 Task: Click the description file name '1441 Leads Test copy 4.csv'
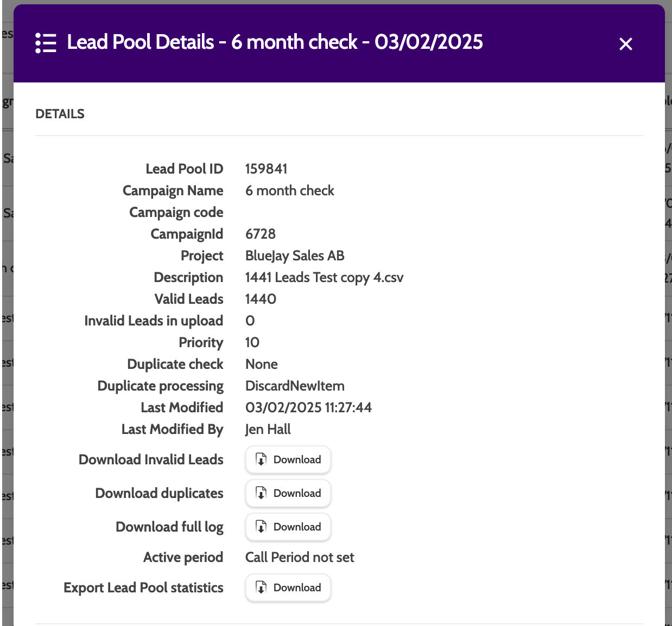pos(324,277)
